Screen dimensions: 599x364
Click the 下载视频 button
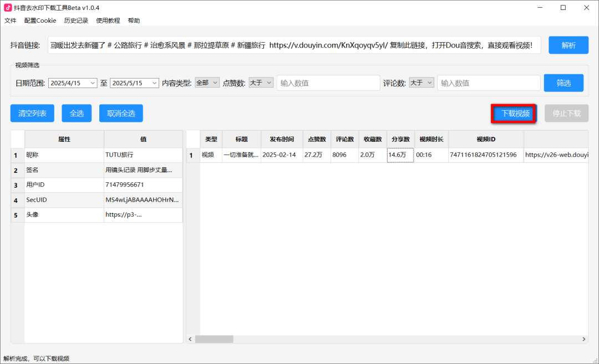[515, 114]
